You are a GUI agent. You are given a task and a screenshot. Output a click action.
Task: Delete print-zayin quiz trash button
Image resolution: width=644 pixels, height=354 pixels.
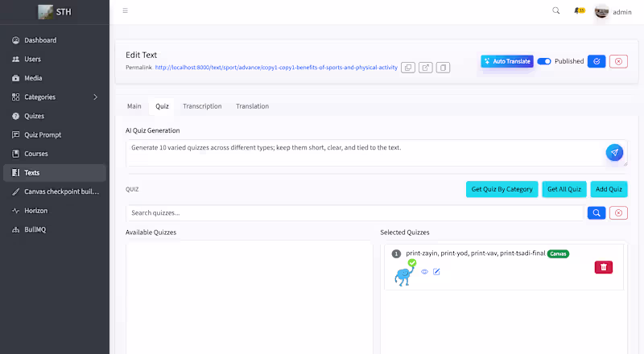[603, 267]
